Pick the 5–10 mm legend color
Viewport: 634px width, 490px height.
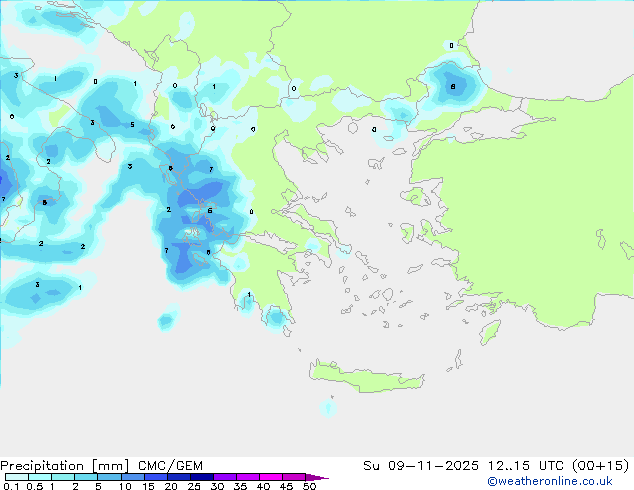109,477
